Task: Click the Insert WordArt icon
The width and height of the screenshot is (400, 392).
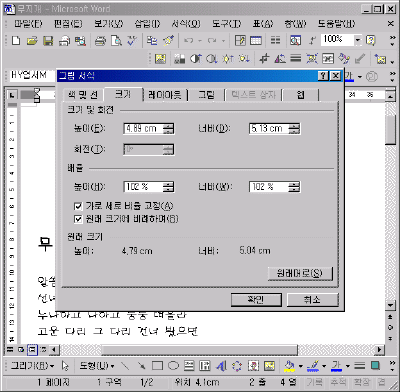Action: pos(221,366)
